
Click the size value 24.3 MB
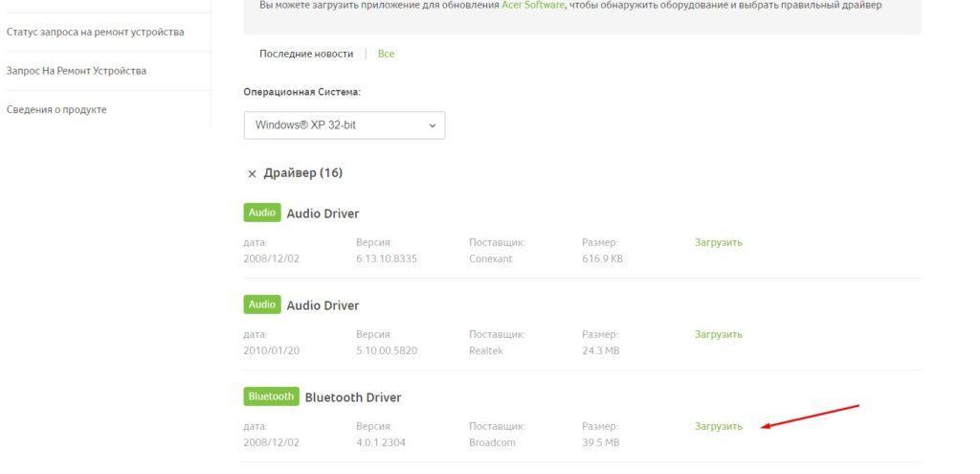pyautogui.click(x=600, y=350)
